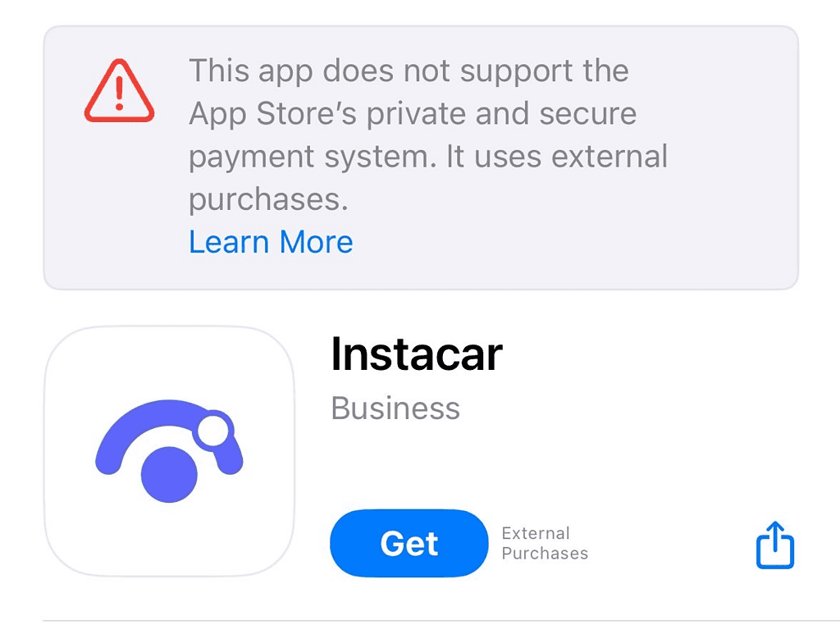The height and width of the screenshot is (634, 840).
Task: Click the white dot on the logo arc
Action: (213, 430)
